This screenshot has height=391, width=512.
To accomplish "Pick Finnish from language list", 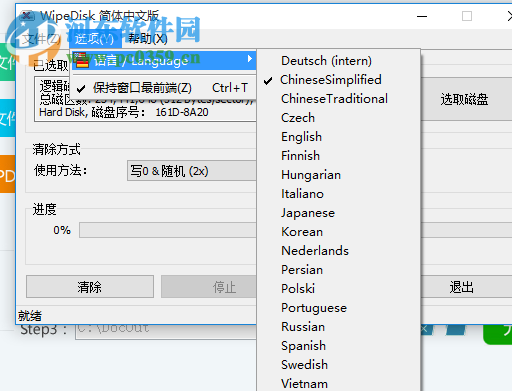I will [x=338, y=156].
